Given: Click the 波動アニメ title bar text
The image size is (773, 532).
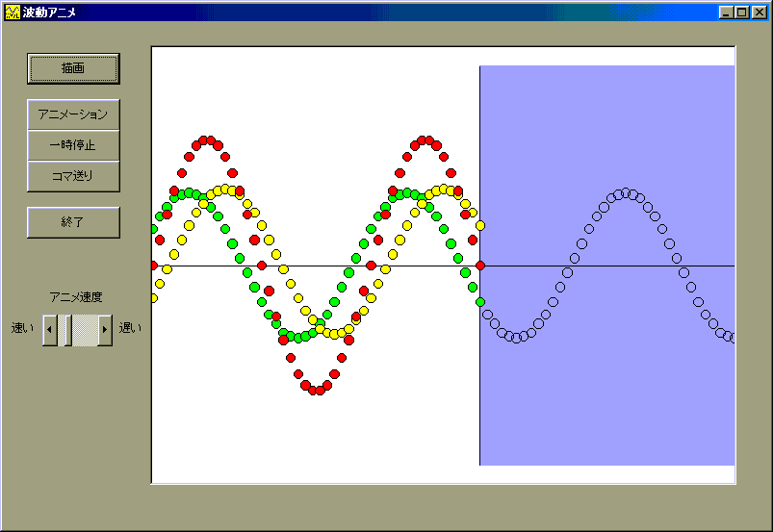Looking at the screenshot, I should pyautogui.click(x=50, y=13).
